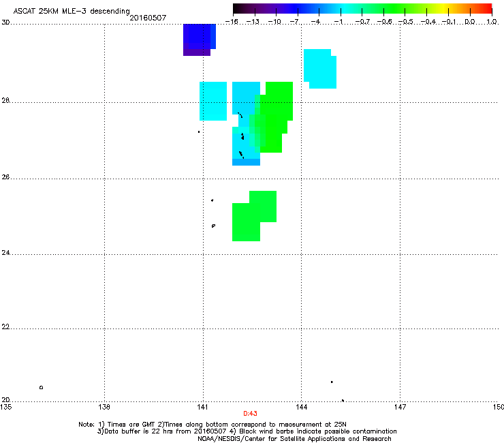The image size is (504, 443).
Task: Click the latitude label 22
Action: click(x=5, y=326)
